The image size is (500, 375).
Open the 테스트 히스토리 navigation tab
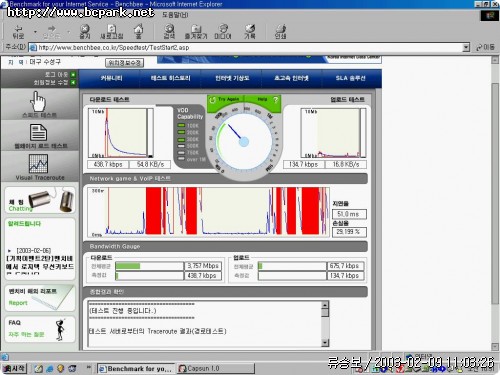pos(170,78)
